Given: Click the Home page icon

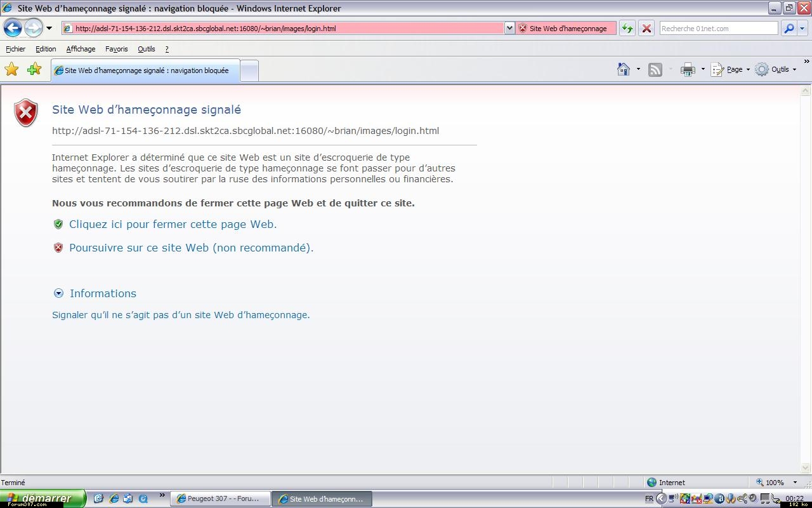Looking at the screenshot, I should (x=624, y=69).
